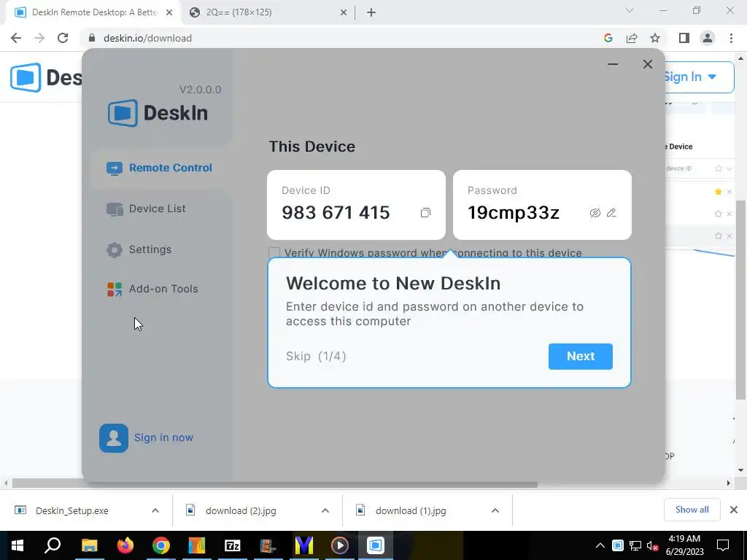Click the user avatar icon beside Sign in now

tap(113, 438)
